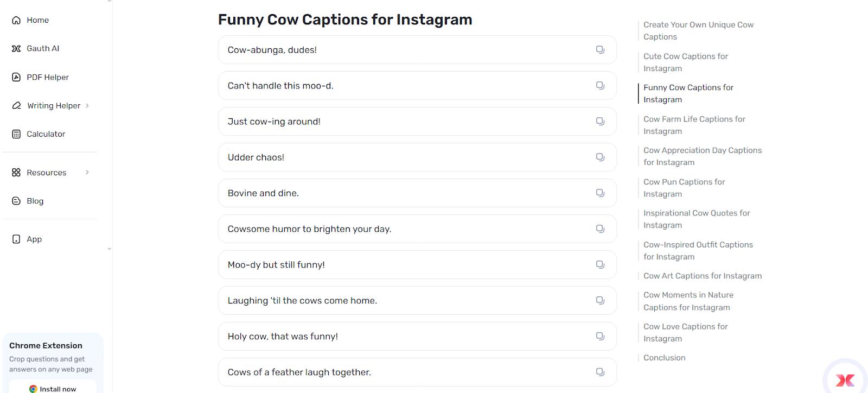Copy the caption "Cow-abunga, dudes!"

[600, 49]
